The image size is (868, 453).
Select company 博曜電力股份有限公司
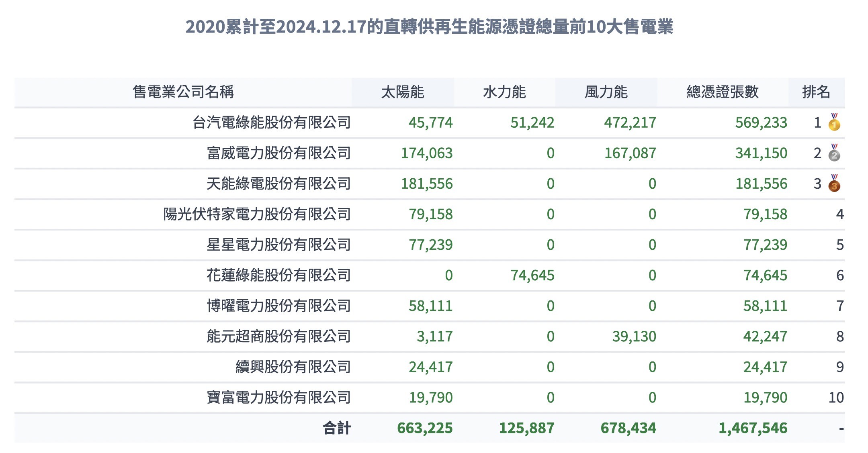tap(279, 306)
